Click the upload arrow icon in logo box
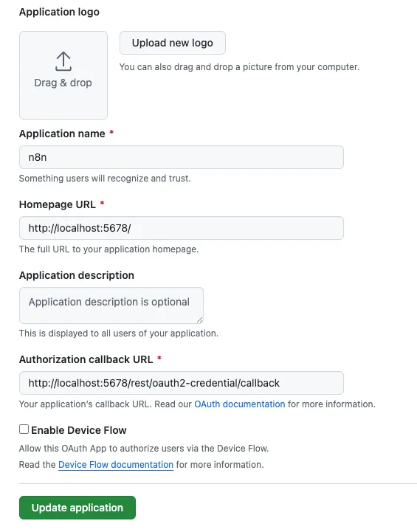This screenshot has height=532, width=417. (x=63, y=61)
